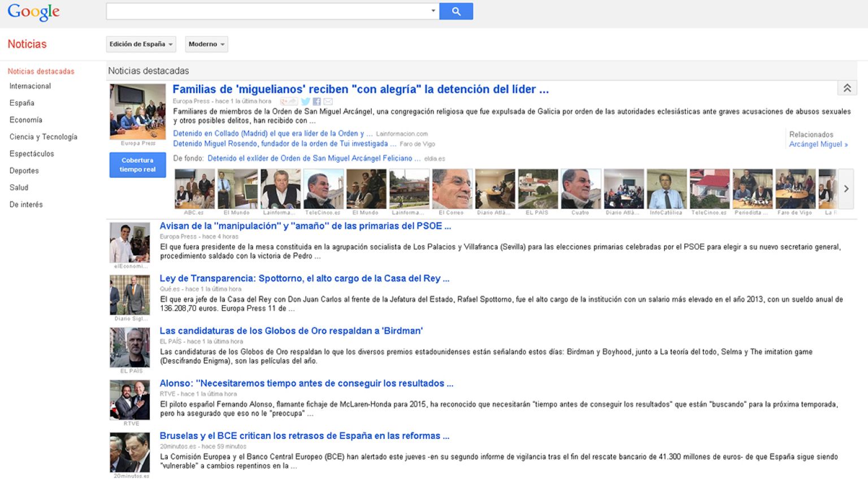Click the blue search magnifier button

[x=456, y=11]
